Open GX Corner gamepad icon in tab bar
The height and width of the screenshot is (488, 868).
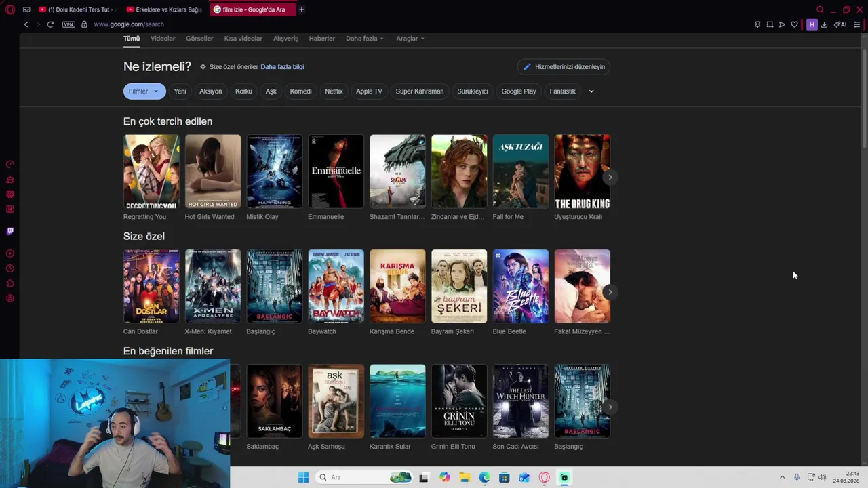[26, 9]
